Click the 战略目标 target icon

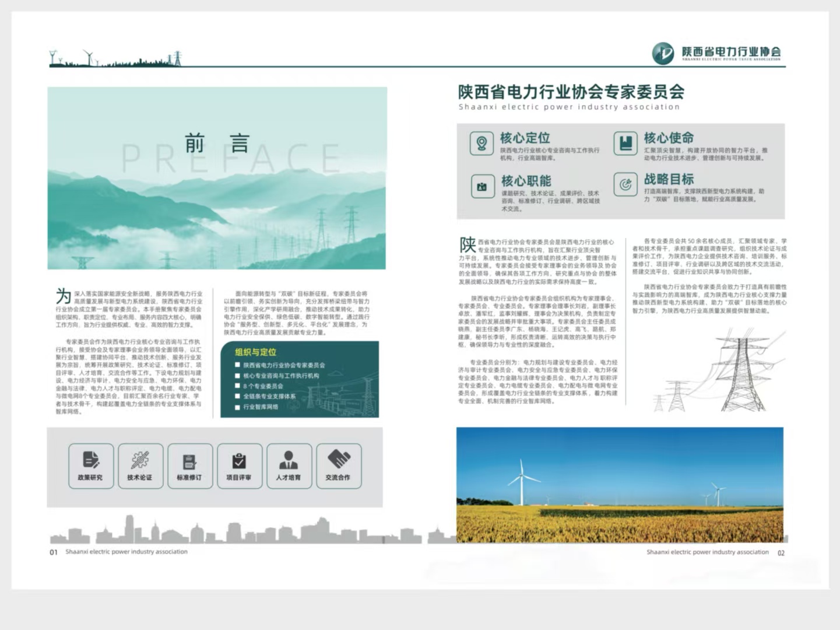coord(625,184)
